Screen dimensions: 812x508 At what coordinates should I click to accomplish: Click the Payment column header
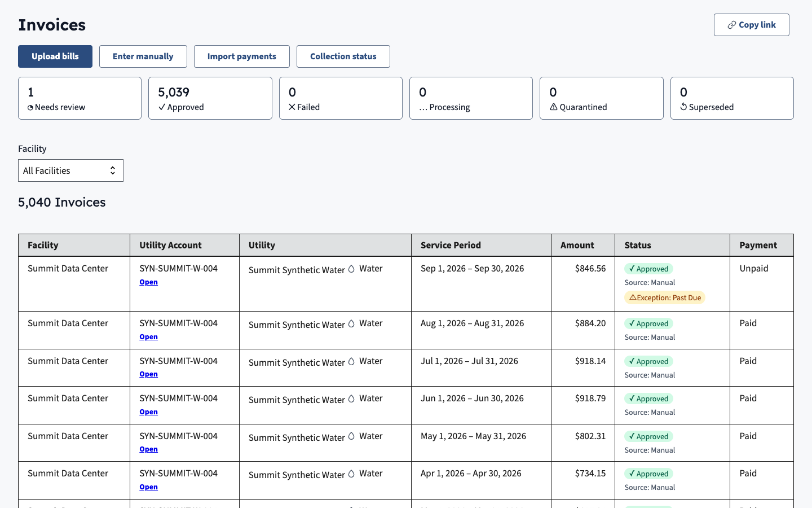coord(762,245)
